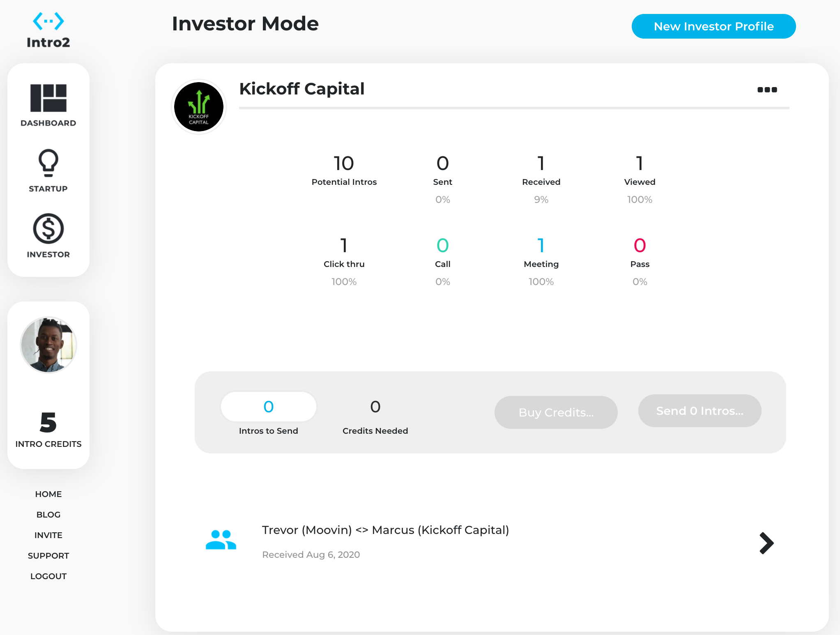The width and height of the screenshot is (840, 635).
Task: Click the 5 Intro Credits counter
Action: (48, 429)
